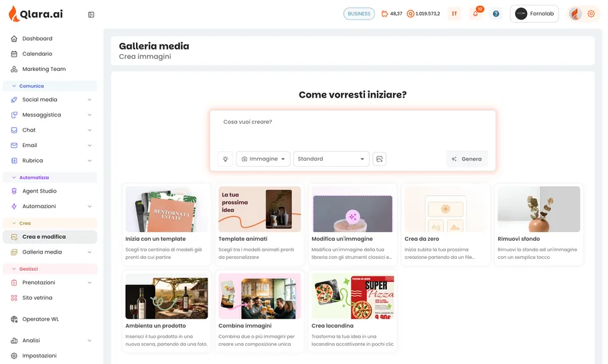Expand the Prenotazioni submenu chevron
The height and width of the screenshot is (364, 608).
[90, 282]
